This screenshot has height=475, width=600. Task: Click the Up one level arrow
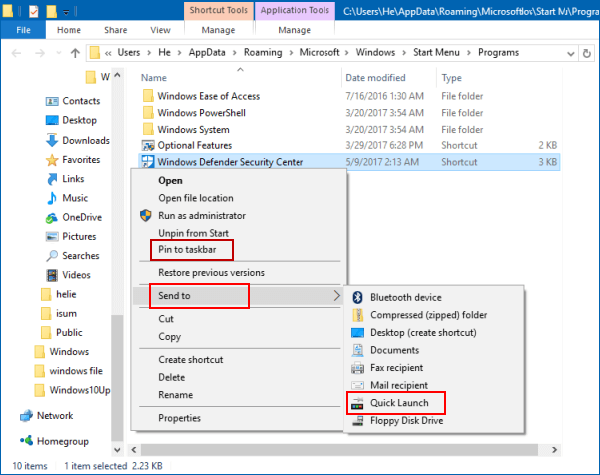point(75,53)
